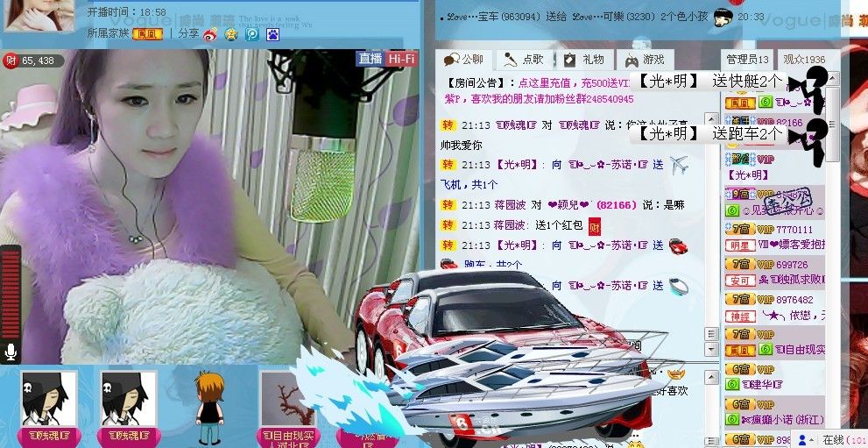Click the cartoon face icon before 20:33
This screenshot has width=868, height=448.
click(723, 17)
